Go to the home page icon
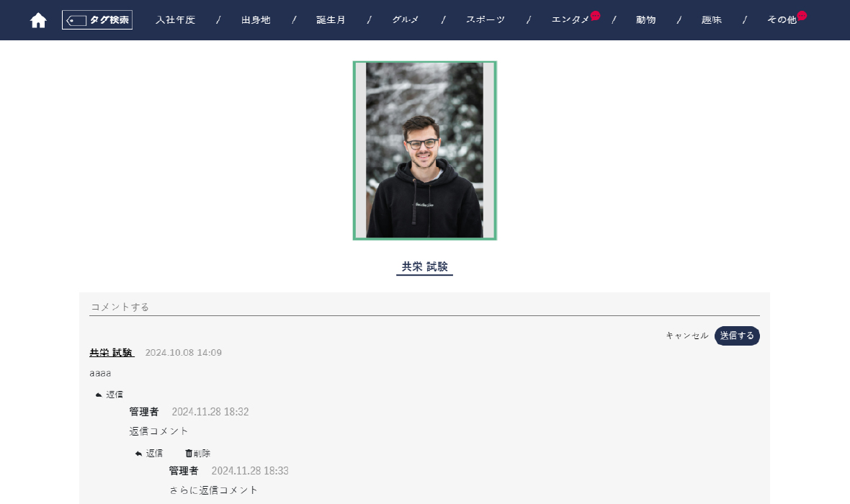850x504 pixels. click(38, 20)
